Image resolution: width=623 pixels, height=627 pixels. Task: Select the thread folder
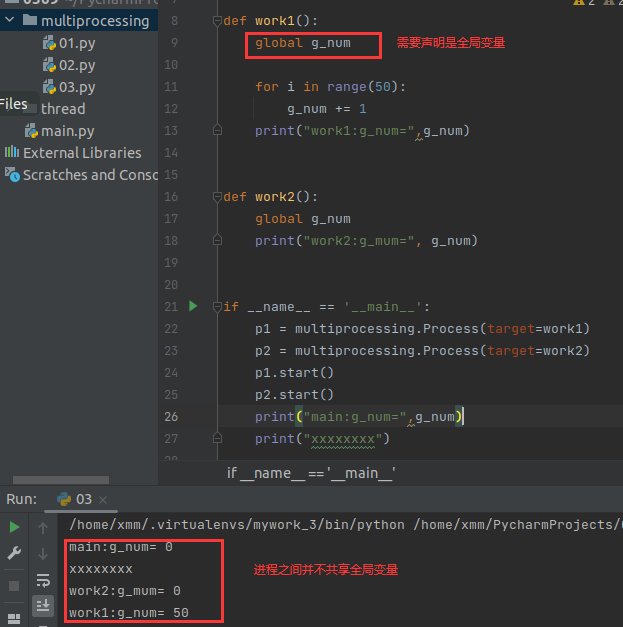63,109
